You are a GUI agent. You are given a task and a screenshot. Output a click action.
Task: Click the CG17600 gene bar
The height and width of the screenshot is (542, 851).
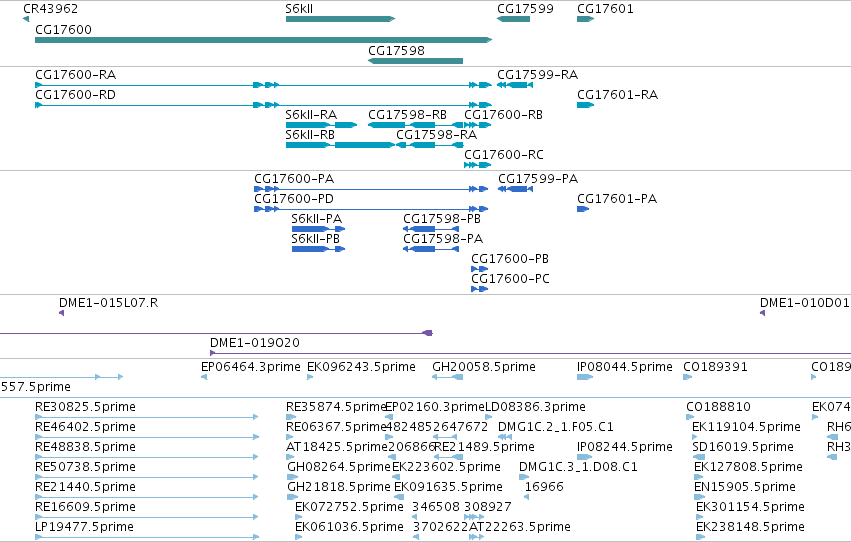click(x=263, y=40)
